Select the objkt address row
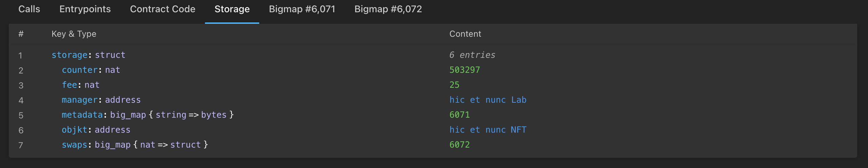The image size is (868, 168). click(96, 130)
